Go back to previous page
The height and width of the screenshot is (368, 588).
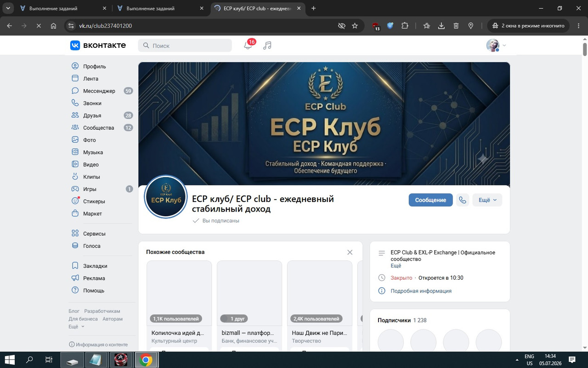pyautogui.click(x=10, y=26)
